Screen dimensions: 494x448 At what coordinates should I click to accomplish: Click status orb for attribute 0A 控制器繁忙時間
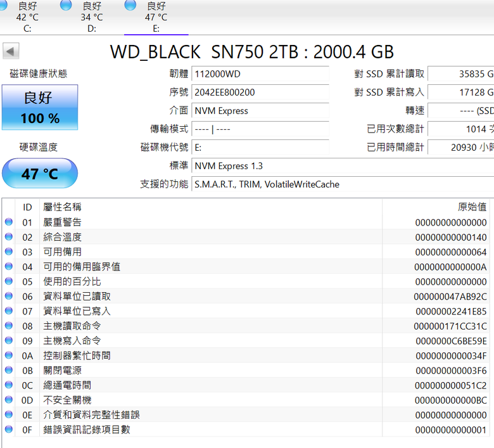click(9, 355)
